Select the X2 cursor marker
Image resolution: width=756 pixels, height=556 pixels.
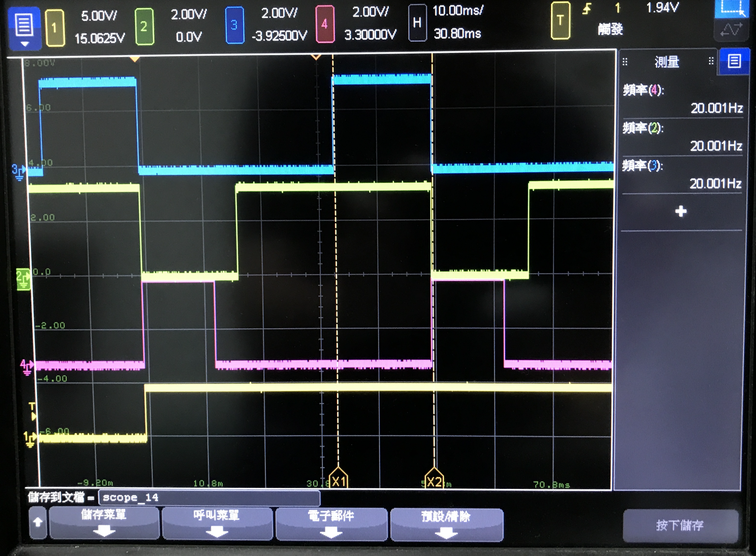pyautogui.click(x=434, y=480)
